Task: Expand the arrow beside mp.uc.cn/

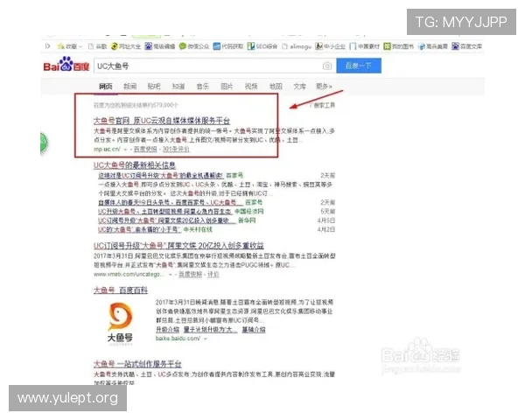Action: pos(125,150)
